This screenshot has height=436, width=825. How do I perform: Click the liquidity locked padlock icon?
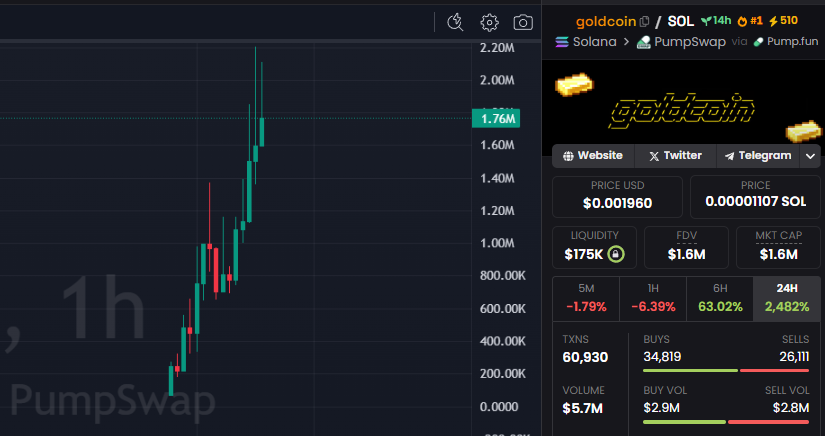click(x=617, y=254)
